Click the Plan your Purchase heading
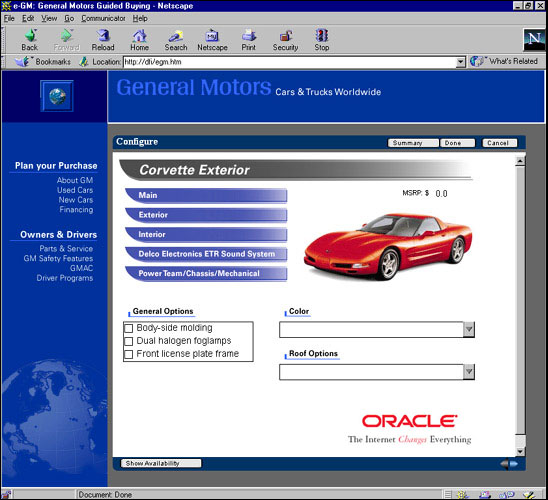The height and width of the screenshot is (500, 548). tap(56, 166)
